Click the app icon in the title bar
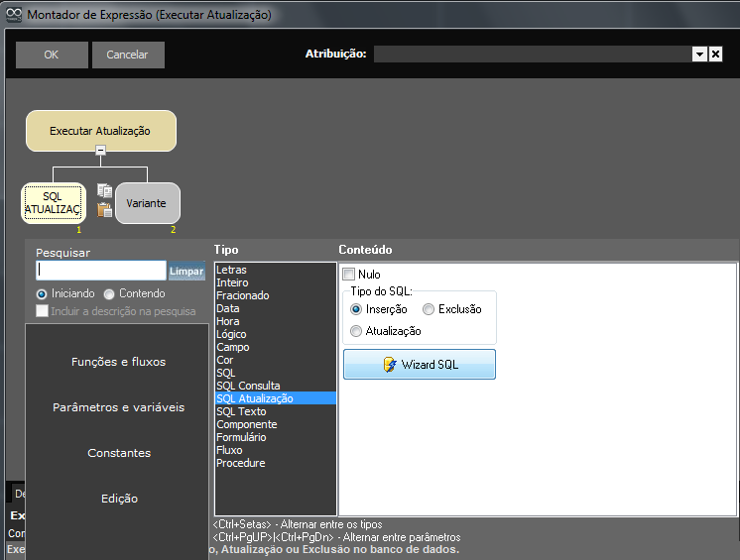This screenshot has height=560, width=740. 14,15
